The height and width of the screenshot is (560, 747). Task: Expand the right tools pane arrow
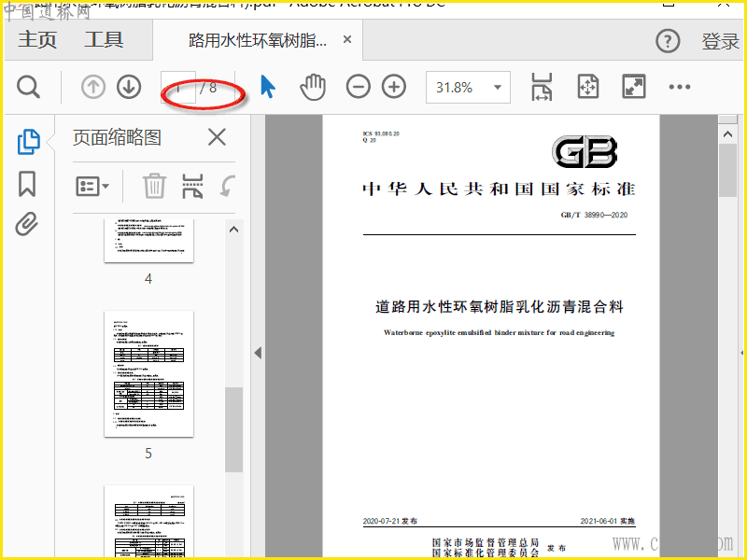pyautogui.click(x=741, y=353)
